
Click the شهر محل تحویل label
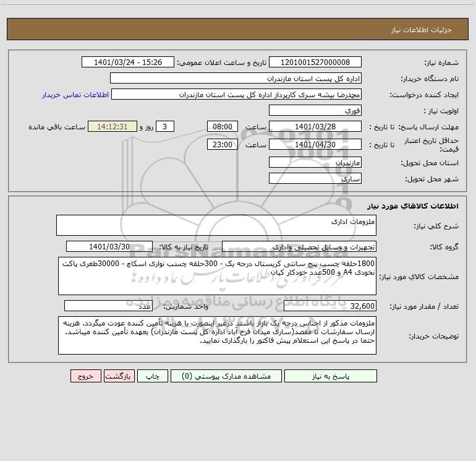point(432,179)
